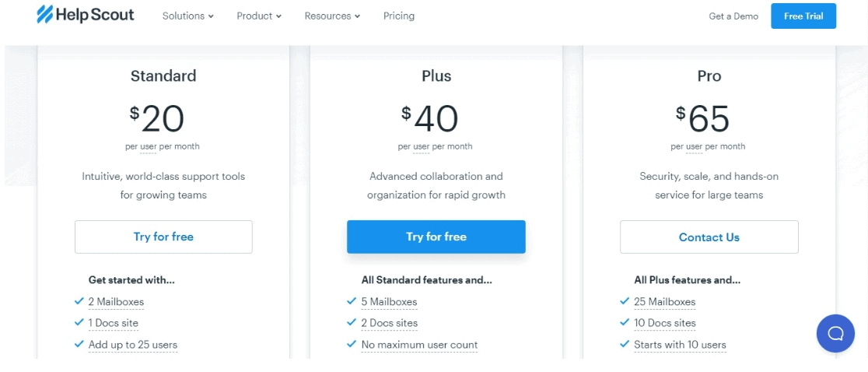Open the Pricing page
Image resolution: width=868 pixels, height=372 pixels.
coord(398,16)
